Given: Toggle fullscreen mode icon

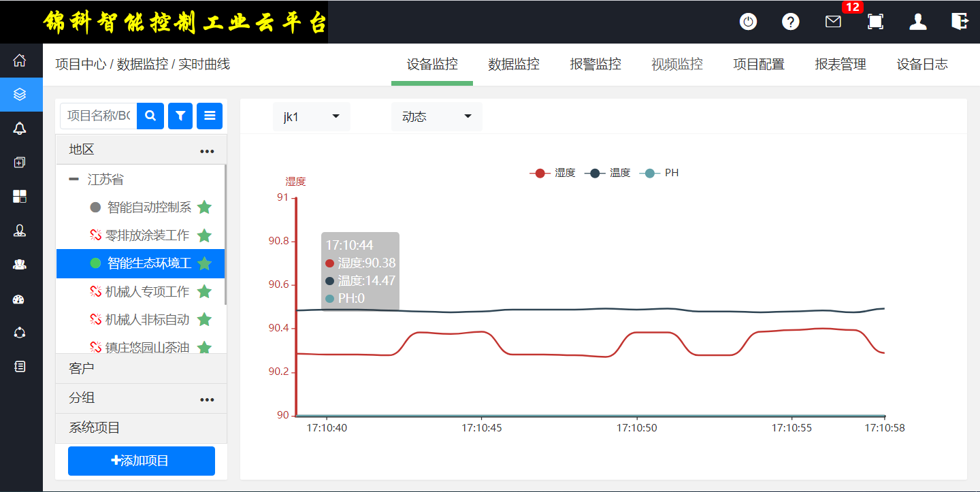Looking at the screenshot, I should (x=875, y=22).
